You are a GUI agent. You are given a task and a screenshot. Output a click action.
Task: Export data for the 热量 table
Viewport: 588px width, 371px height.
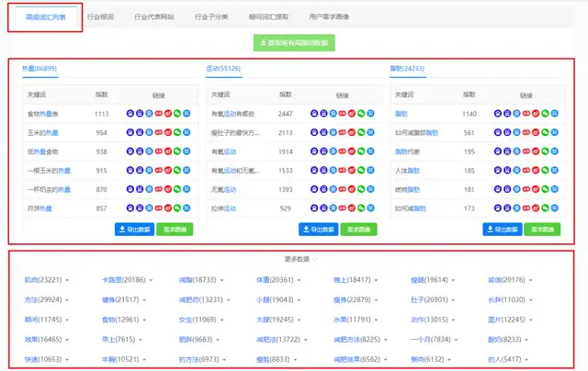click(135, 230)
